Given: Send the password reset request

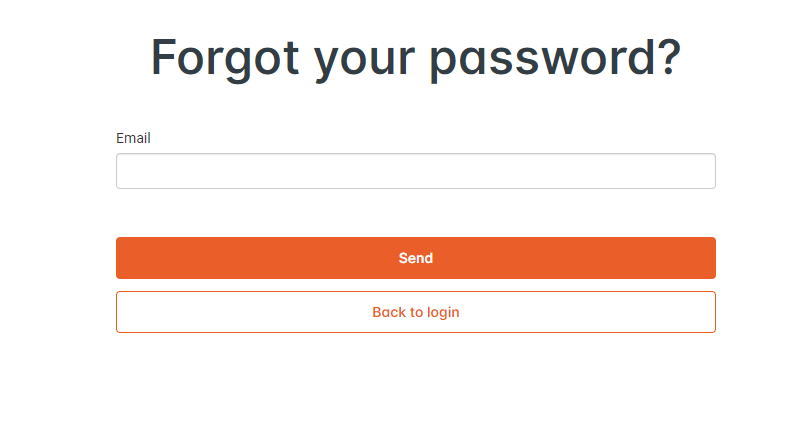Looking at the screenshot, I should coord(415,258).
